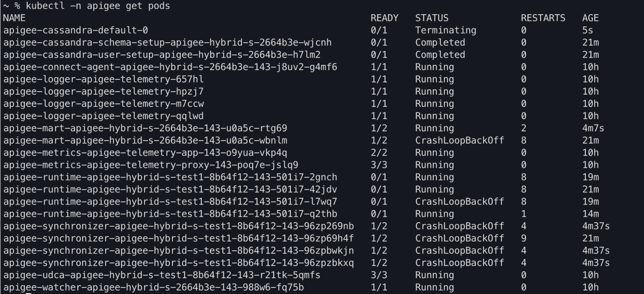644x294 pixels.
Task: Click the apigee-mart pod ending in wbnlm
Action: [145, 140]
